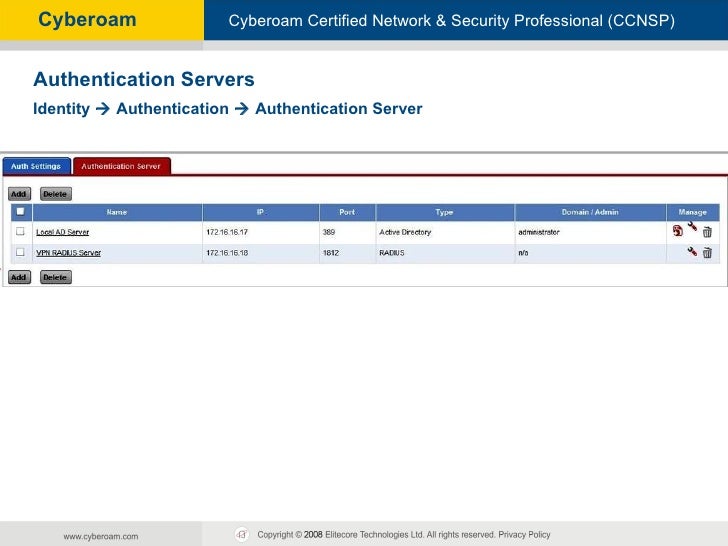The image size is (728, 546).
Task: Sort by the Name column header
Action: pos(117,212)
